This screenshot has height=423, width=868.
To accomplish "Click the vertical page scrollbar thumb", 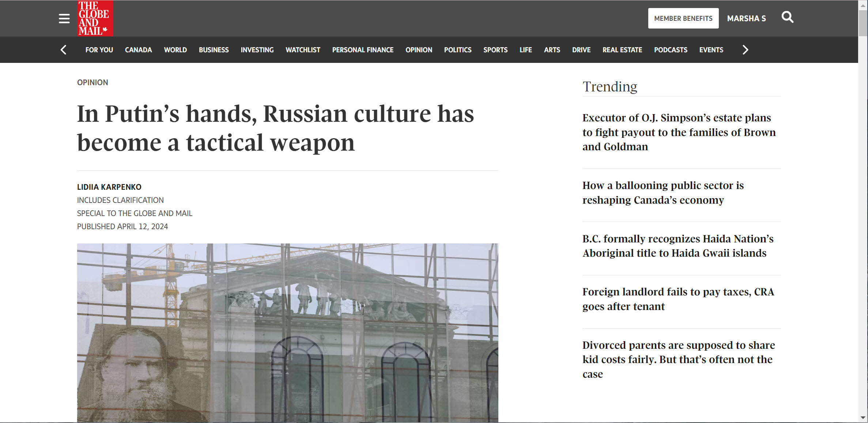I will pos(863,23).
